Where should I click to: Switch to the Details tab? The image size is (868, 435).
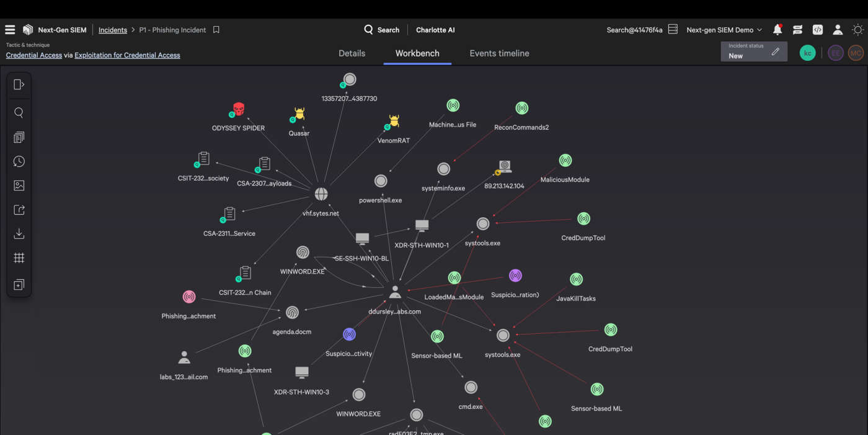point(352,53)
